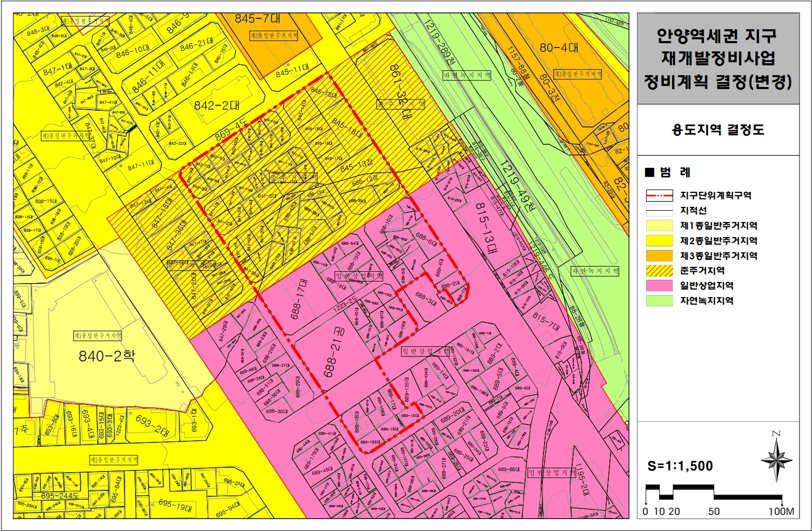812x531 pixels.
Task: Choose the pink 일반상업지역 legend swatch
Action: [x=659, y=286]
